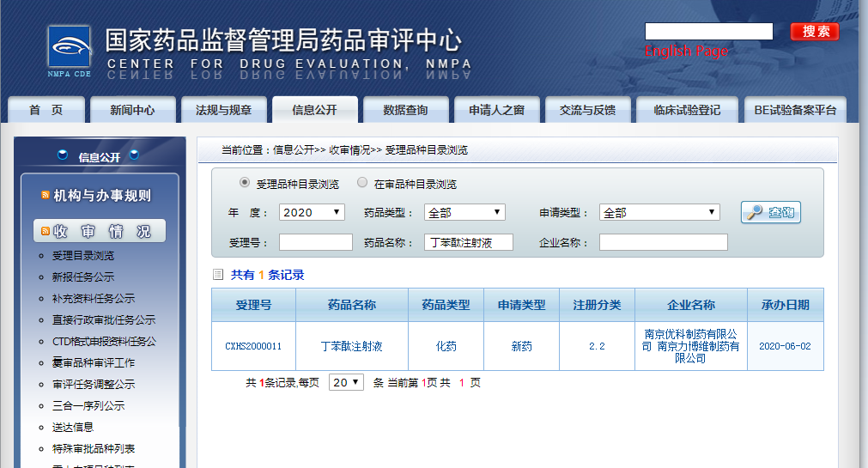Screen dimensions: 868x468
Task: Click blue orb icon left of 信息公开 header
Action: click(63, 156)
